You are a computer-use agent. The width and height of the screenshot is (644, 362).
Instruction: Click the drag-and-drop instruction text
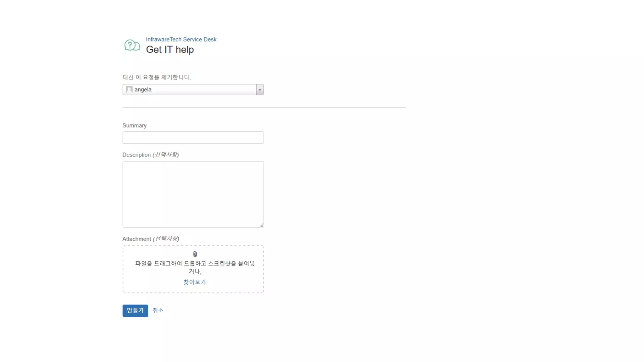click(195, 264)
